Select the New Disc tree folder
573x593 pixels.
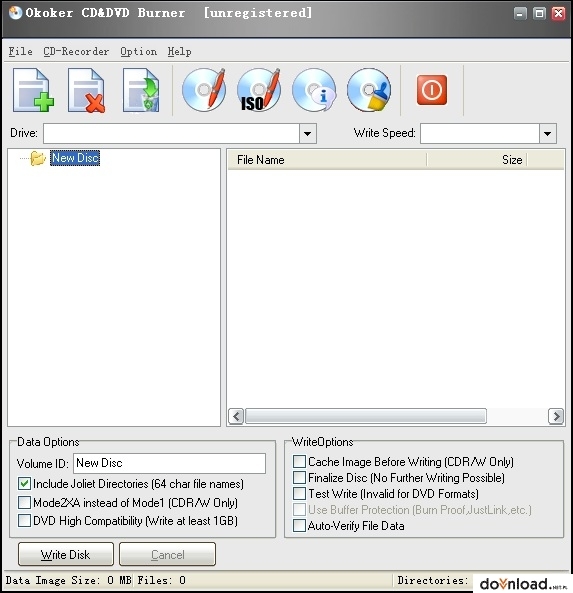coord(75,158)
